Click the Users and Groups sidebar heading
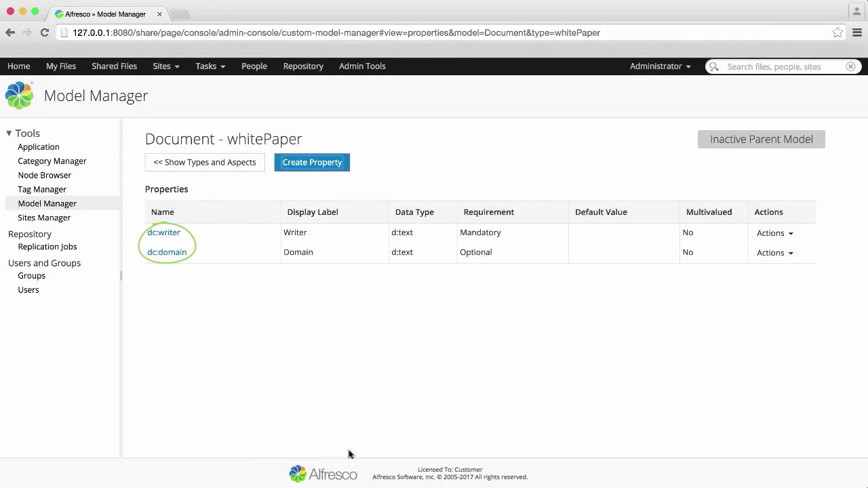This screenshot has height=488, width=868. [44, 263]
